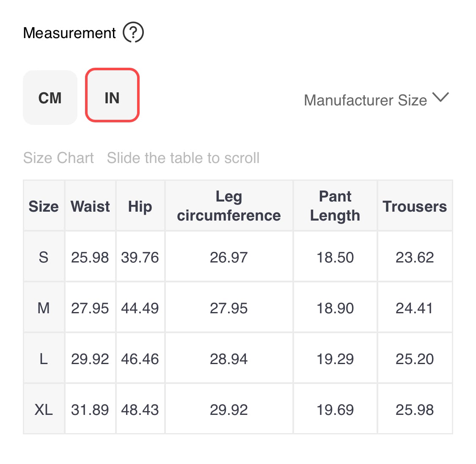The image size is (476, 464).
Task: Click the Measurement heading text
Action: click(x=69, y=33)
